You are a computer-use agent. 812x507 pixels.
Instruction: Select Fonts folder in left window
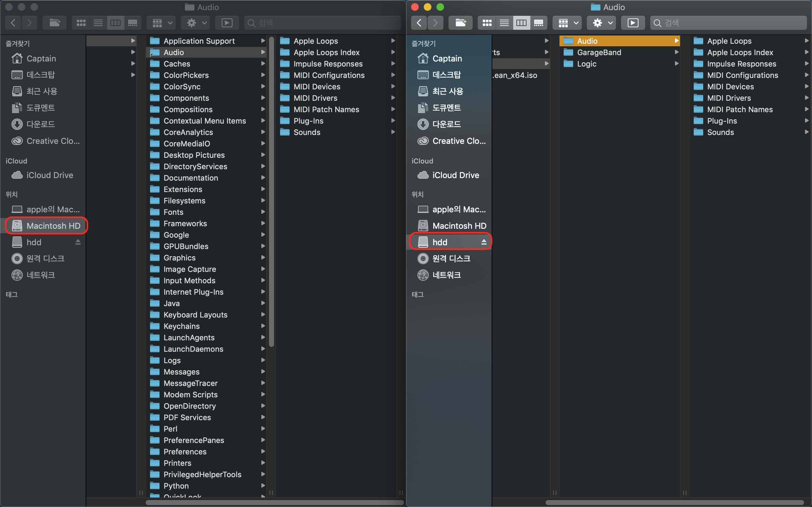click(173, 212)
